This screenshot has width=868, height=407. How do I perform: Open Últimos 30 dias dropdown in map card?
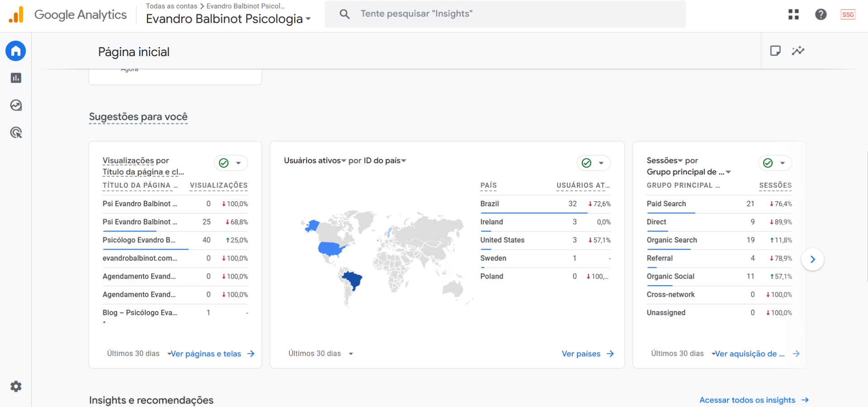click(321, 354)
